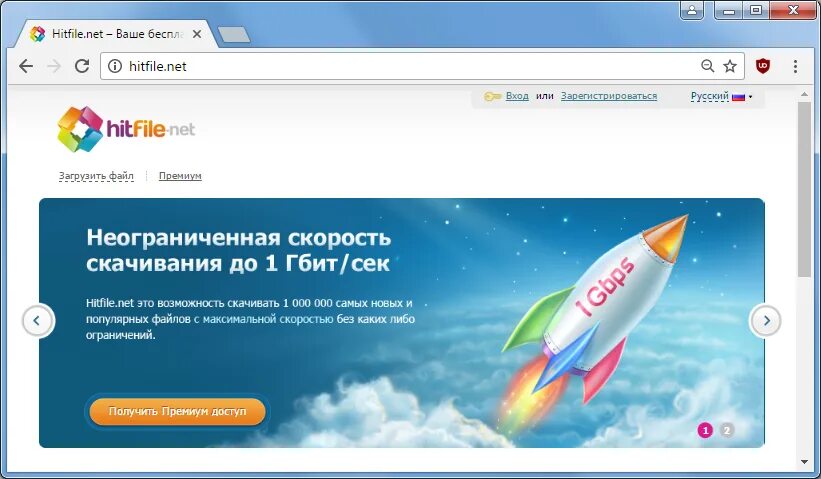Image resolution: width=821 pixels, height=479 pixels.
Task: Click the hitfile.net logo
Action: [x=126, y=129]
